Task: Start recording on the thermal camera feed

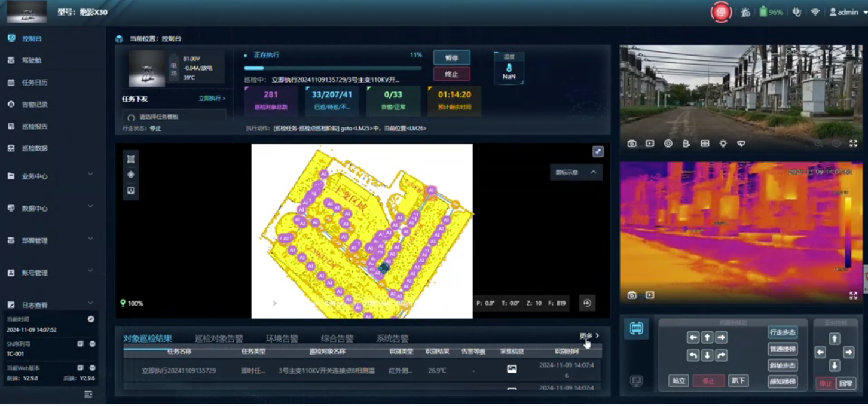Action: click(x=650, y=295)
